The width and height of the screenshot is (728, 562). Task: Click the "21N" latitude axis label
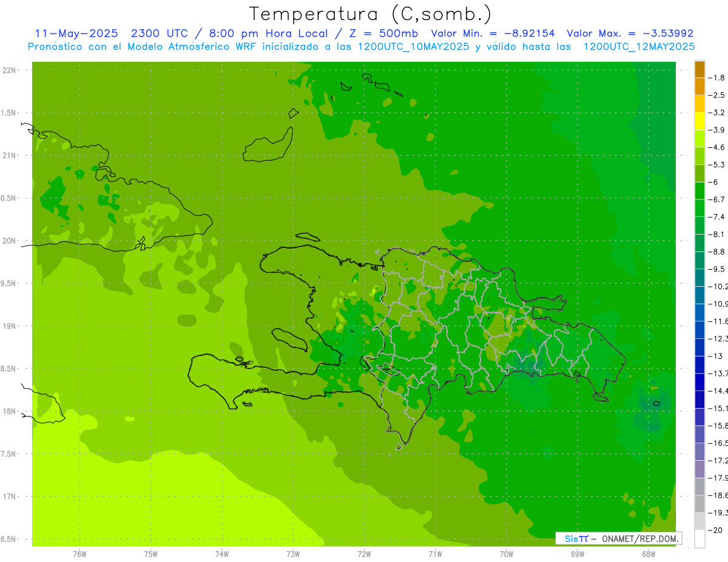tap(8, 156)
